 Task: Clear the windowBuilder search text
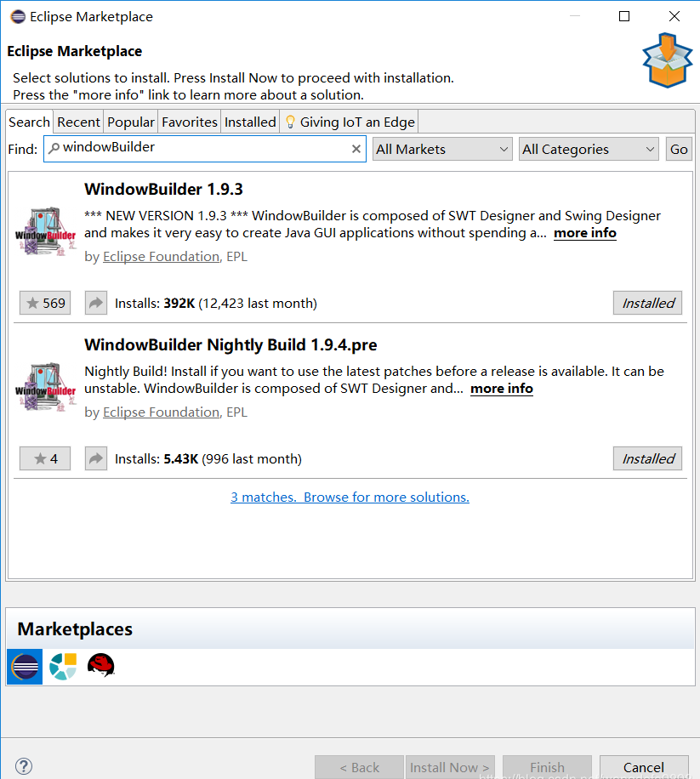coord(356,149)
